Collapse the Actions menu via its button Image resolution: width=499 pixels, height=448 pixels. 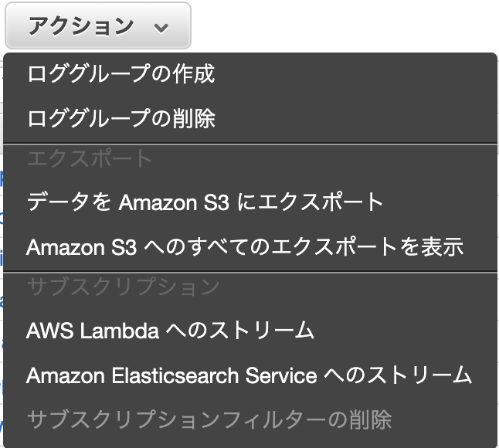coord(98,26)
